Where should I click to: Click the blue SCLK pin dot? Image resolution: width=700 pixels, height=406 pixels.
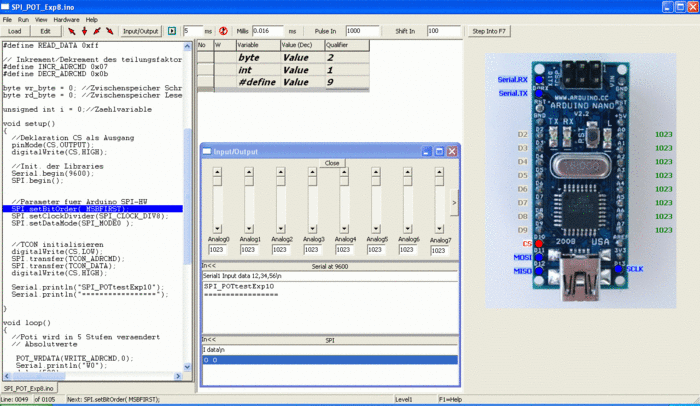pyautogui.click(x=618, y=269)
